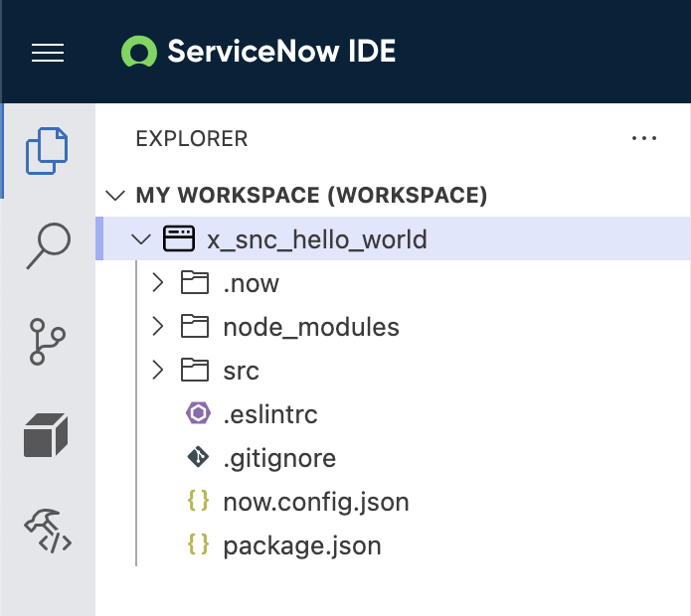Click the ESLint icon beside .eslintrc
The height and width of the screenshot is (616, 691).
pos(198,413)
